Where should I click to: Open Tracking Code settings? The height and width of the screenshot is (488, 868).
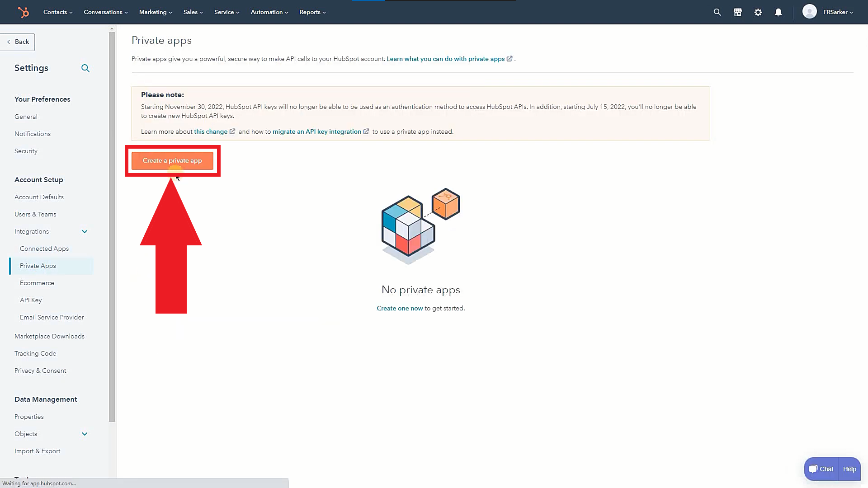click(35, 353)
